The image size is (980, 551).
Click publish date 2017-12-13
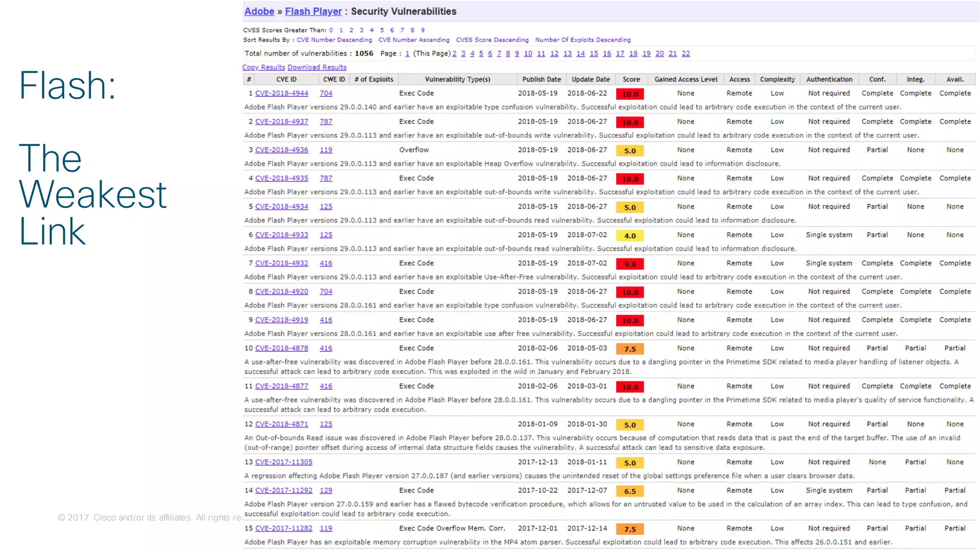click(x=537, y=462)
